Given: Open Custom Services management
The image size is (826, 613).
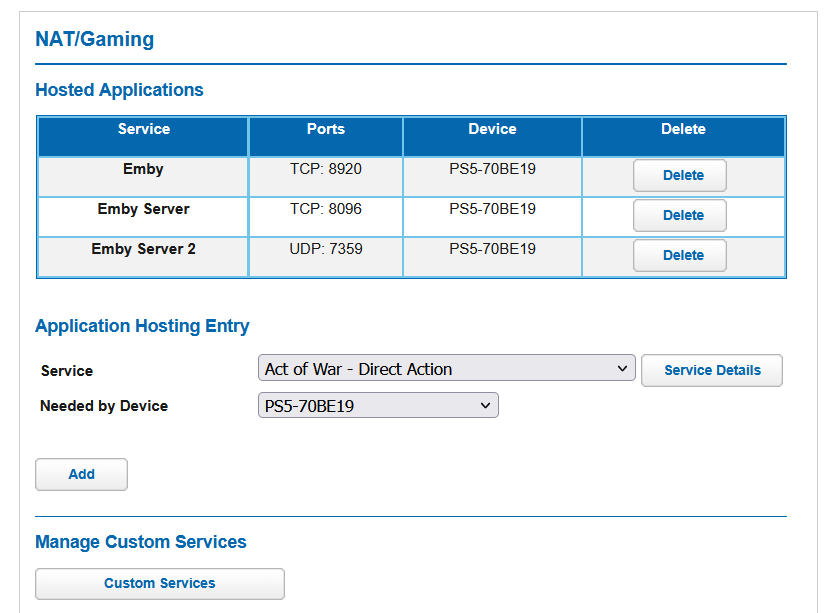Looking at the screenshot, I should [160, 583].
